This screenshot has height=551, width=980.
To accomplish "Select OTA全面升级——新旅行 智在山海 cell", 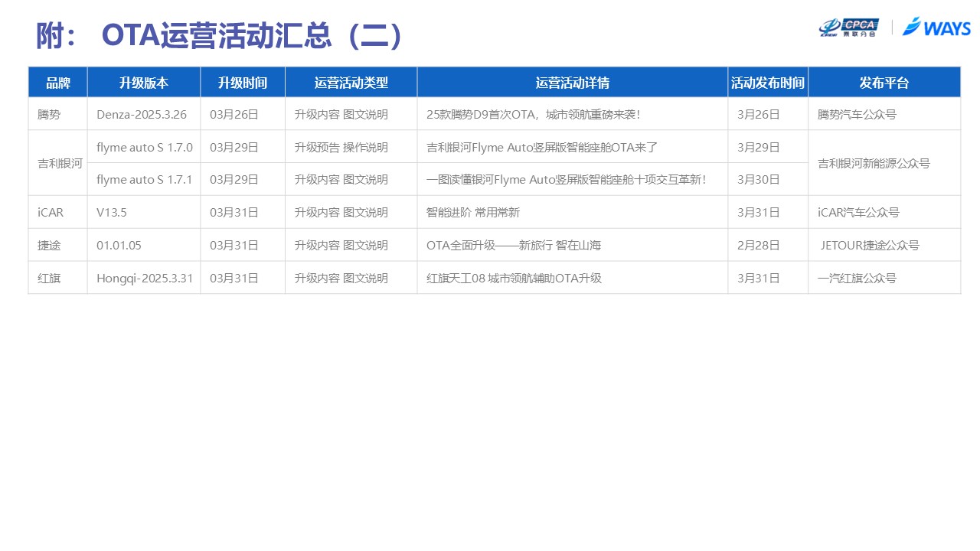I will point(573,245).
